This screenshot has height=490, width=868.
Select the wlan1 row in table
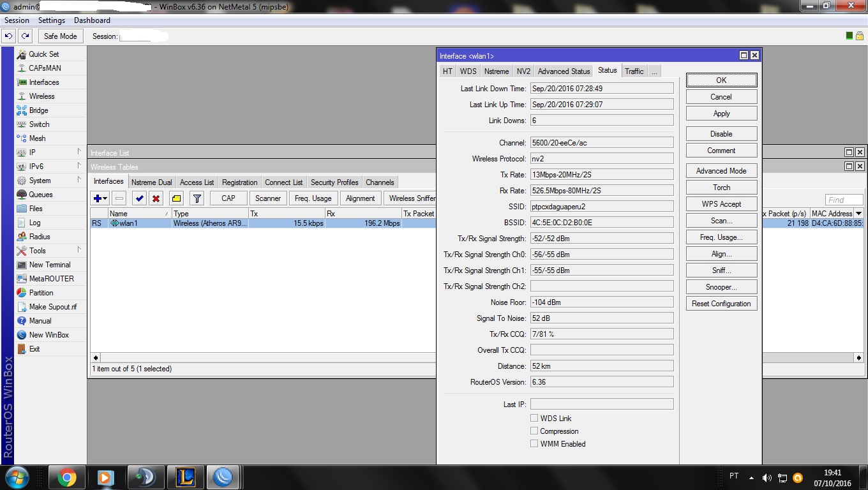(262, 223)
